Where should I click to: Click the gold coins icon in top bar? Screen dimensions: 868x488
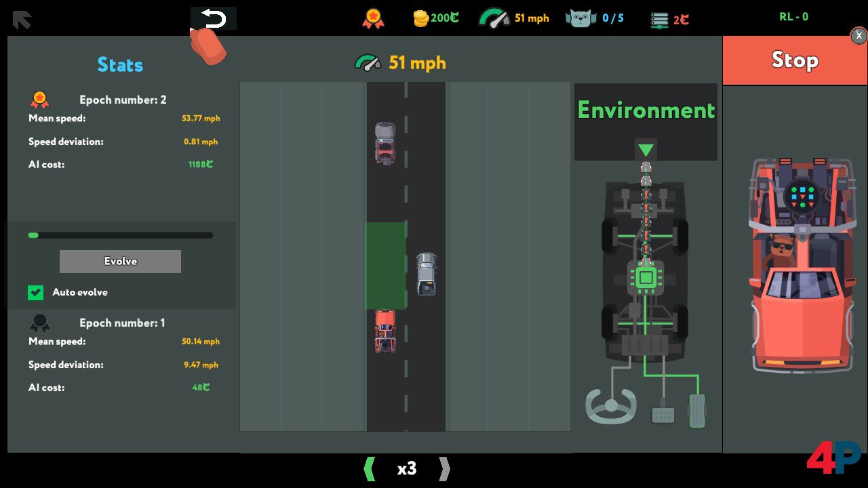tap(420, 18)
